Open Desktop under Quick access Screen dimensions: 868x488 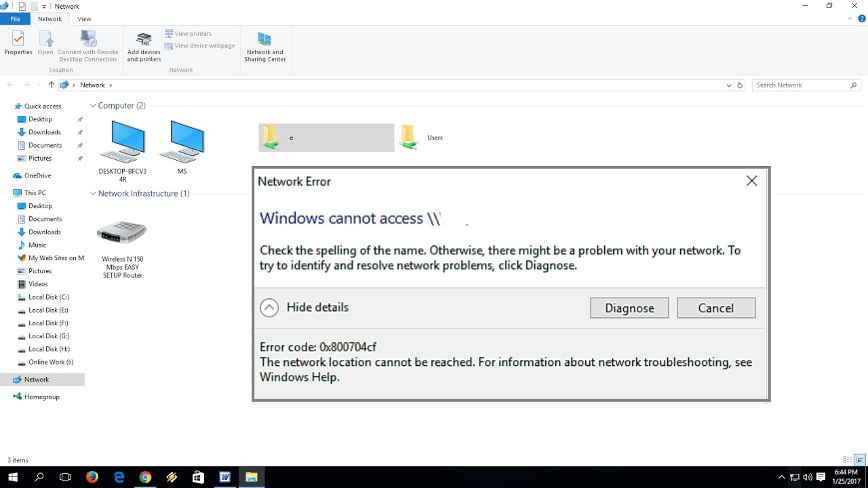tap(40, 119)
